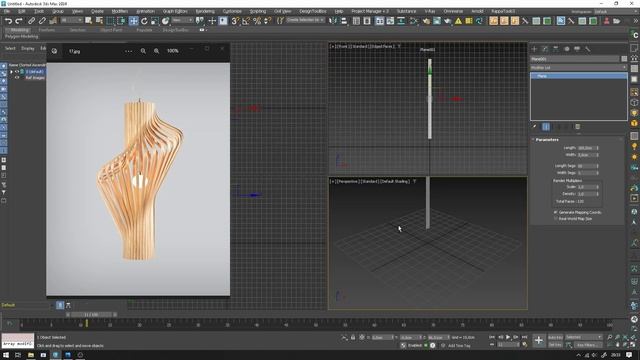Open the Create command panel tab
Image resolution: width=640 pixels, height=360 pixels.
coord(534,49)
